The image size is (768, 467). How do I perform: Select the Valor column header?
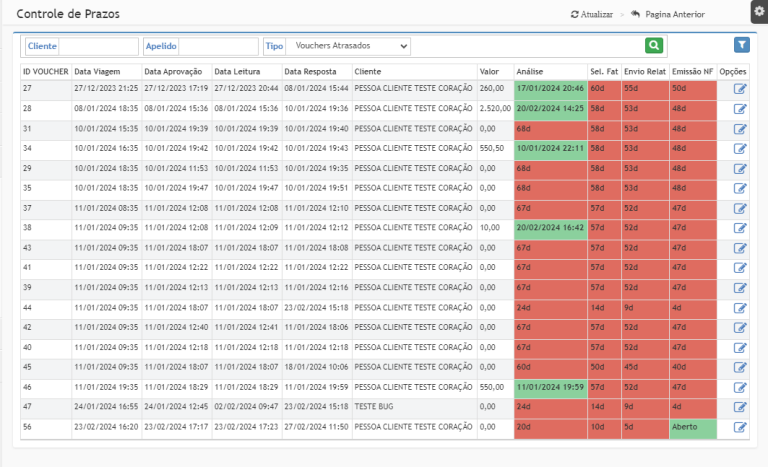pos(489,72)
